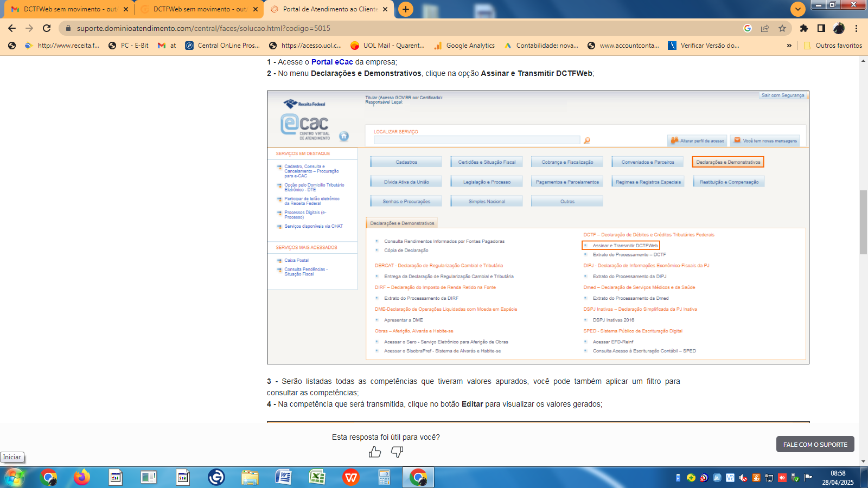Bookmark this page with the star icon

point(782,28)
